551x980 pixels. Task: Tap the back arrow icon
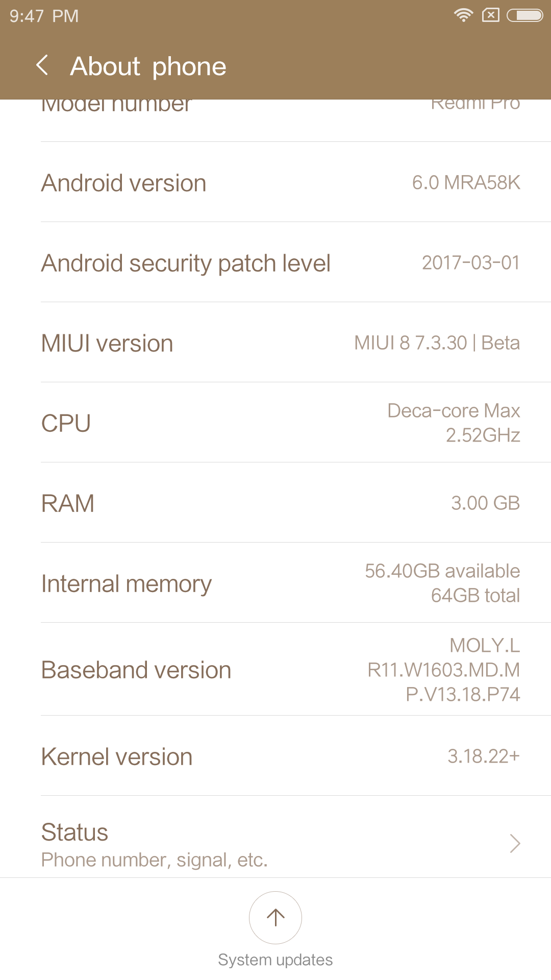[43, 66]
